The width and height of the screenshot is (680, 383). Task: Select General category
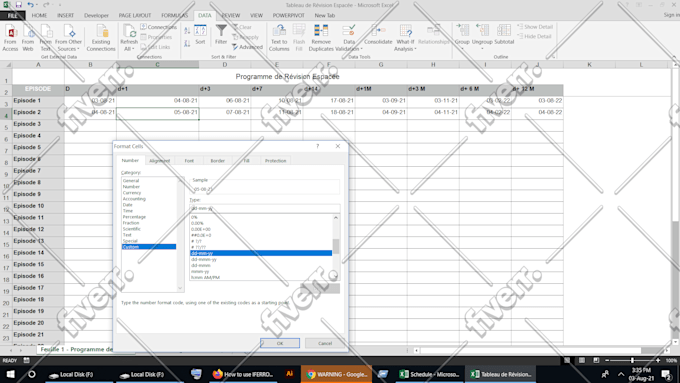click(x=131, y=180)
